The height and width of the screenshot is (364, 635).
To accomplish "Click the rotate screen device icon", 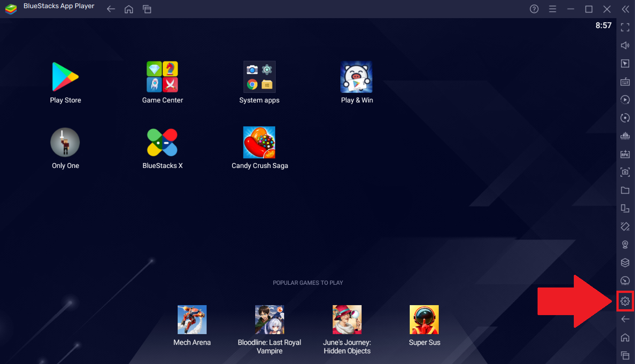I will [625, 208].
